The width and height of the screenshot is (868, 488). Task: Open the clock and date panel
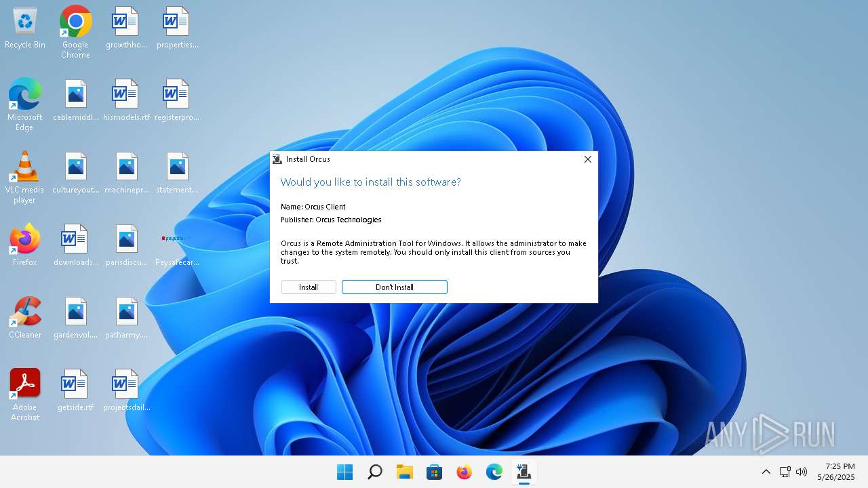click(x=836, y=472)
